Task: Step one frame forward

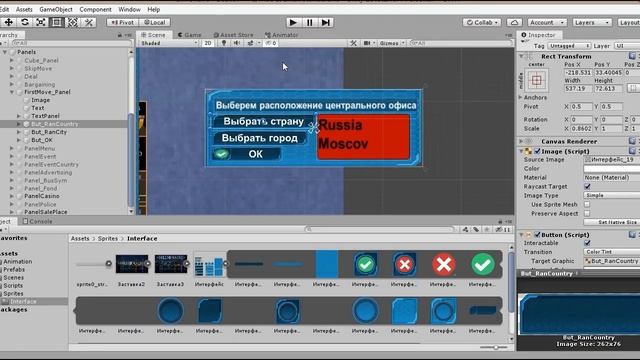Action: [325, 22]
